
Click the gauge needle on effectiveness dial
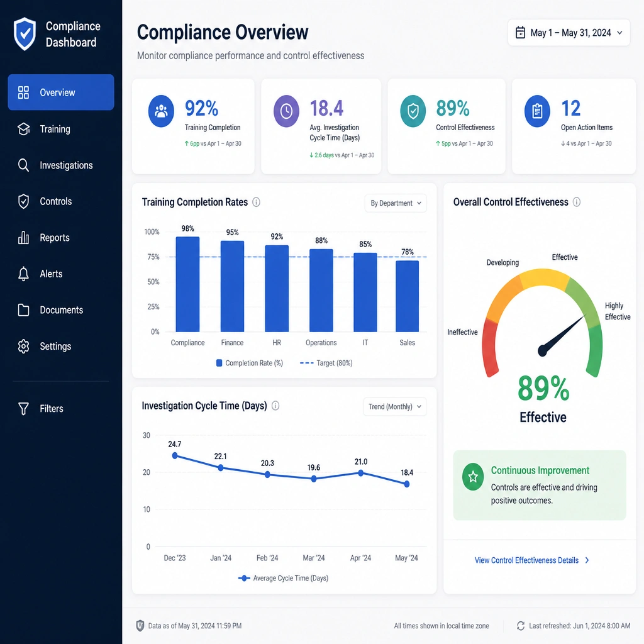click(562, 336)
